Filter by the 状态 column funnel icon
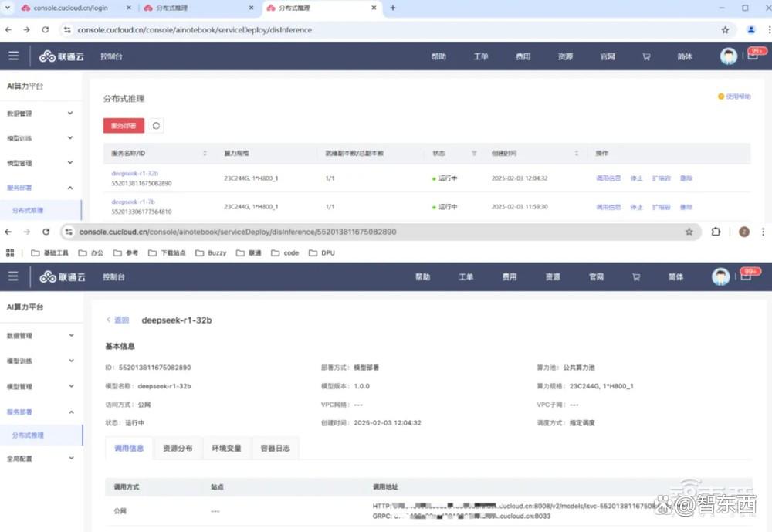Viewport: 772px width, 532px height. tap(474, 153)
